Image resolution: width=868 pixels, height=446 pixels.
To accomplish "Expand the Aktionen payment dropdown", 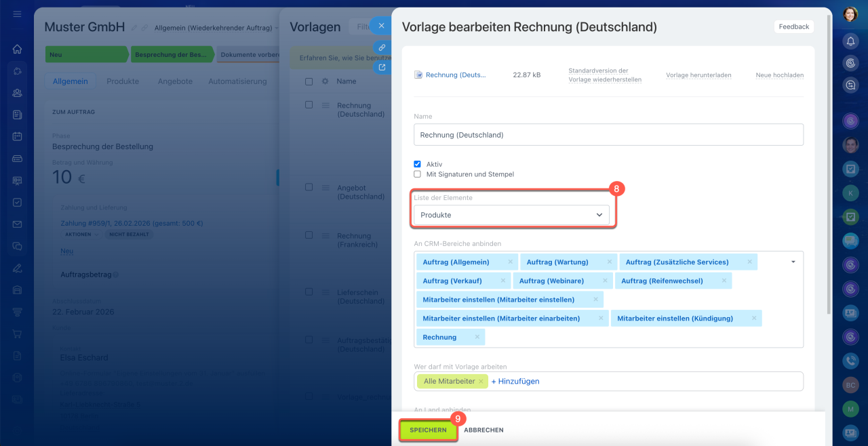I will [x=81, y=235].
